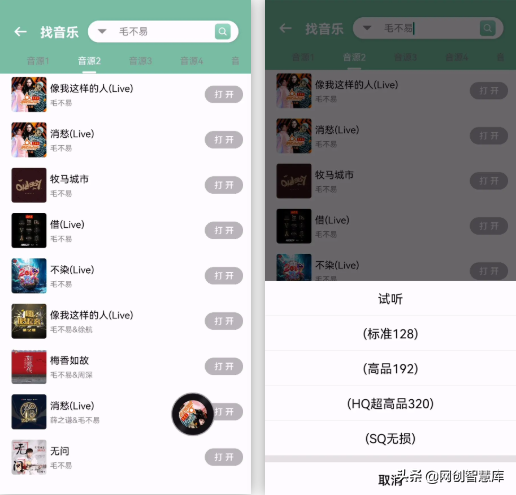Choose 试听 in the bottom sheet
Viewport: 516px width, 495px height.
pyautogui.click(x=390, y=299)
